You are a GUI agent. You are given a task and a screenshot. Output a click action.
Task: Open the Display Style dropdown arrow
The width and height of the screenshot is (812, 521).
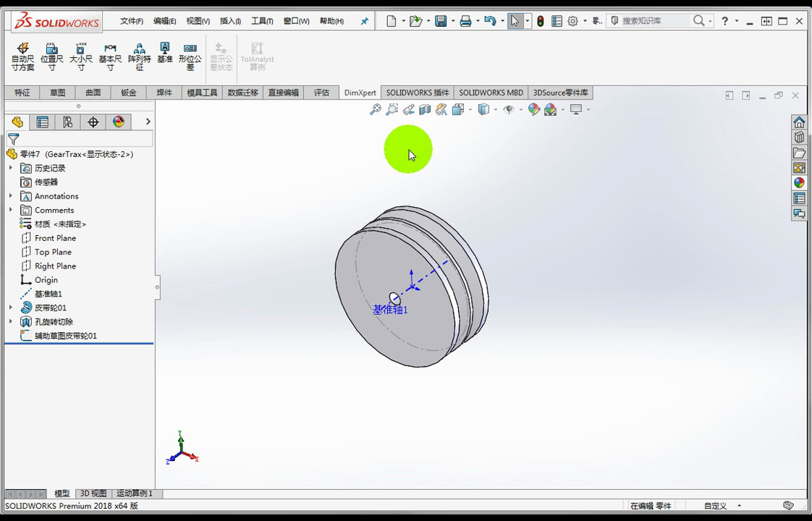pos(495,109)
